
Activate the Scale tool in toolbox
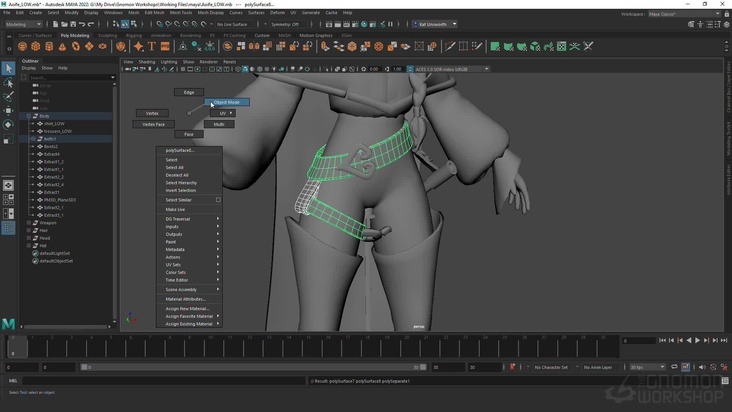click(8, 139)
